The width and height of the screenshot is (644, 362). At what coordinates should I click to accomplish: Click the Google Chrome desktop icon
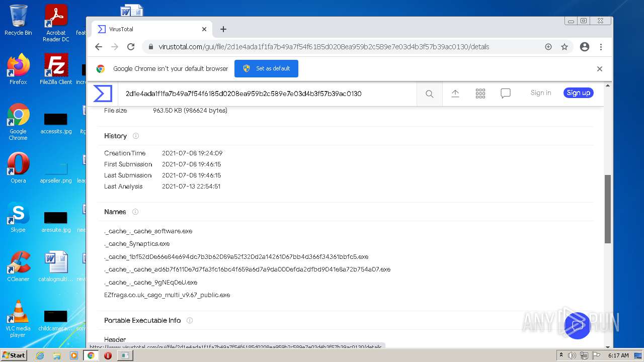18,122
